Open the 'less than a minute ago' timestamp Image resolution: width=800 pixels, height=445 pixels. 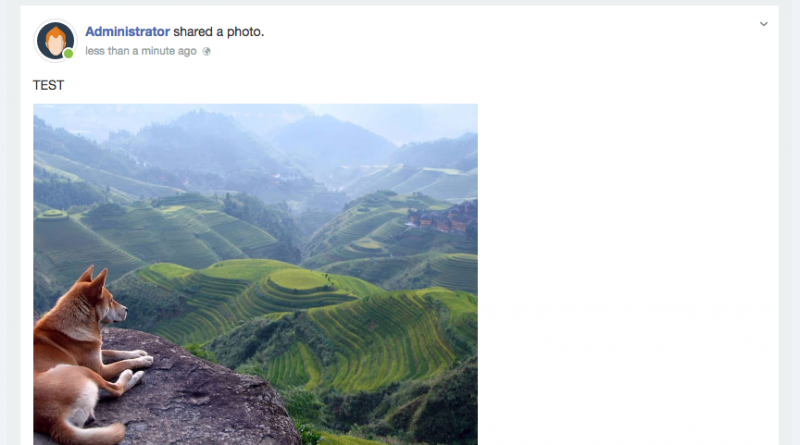[141, 51]
